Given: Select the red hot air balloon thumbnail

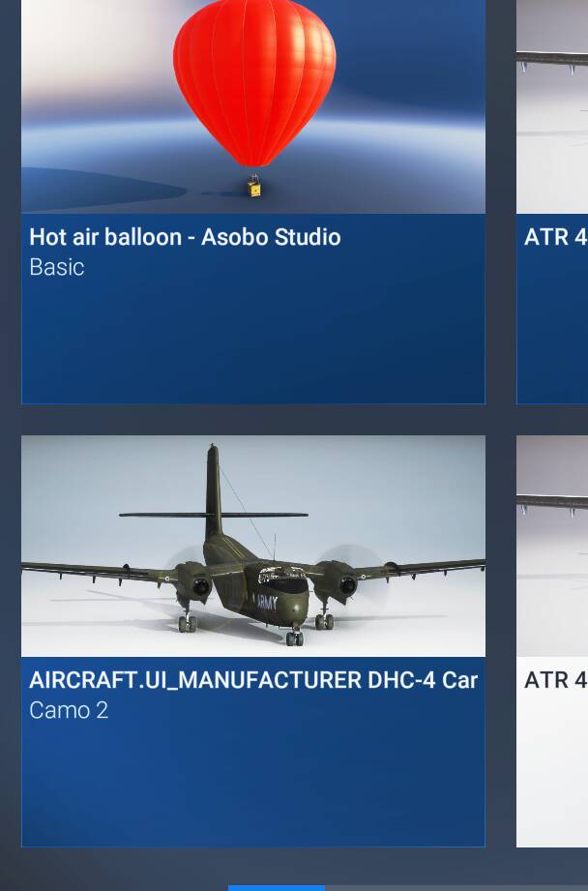Looking at the screenshot, I should 253,106.
